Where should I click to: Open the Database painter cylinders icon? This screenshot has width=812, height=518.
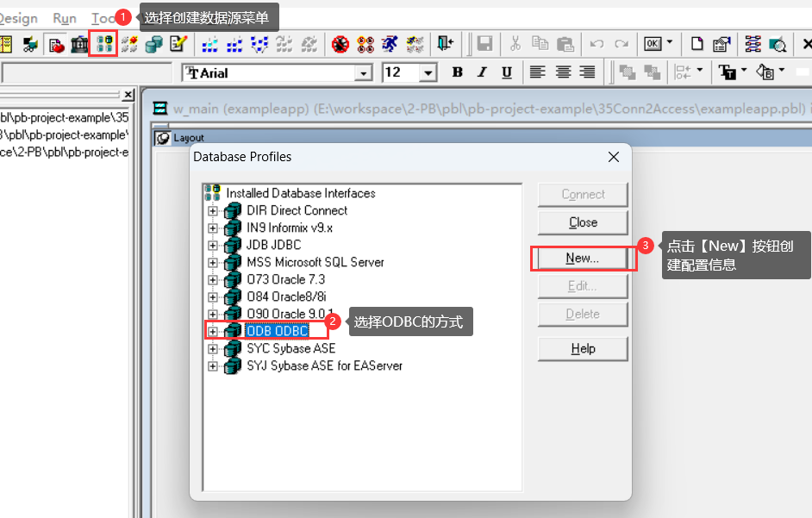coord(153,45)
